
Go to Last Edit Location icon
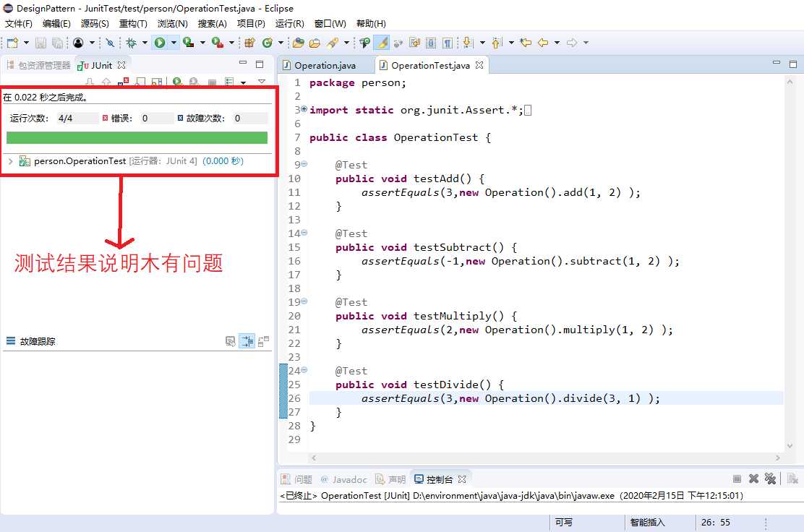click(526, 43)
